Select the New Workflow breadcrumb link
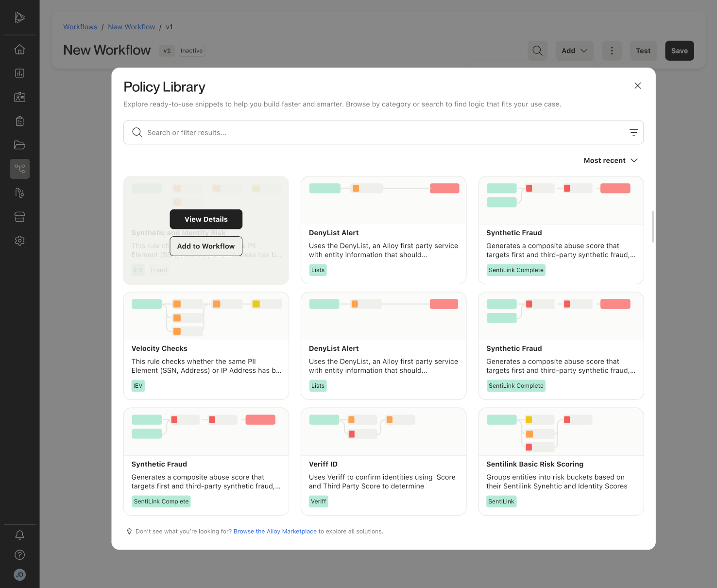Screen dimensions: 717x588 point(131,27)
